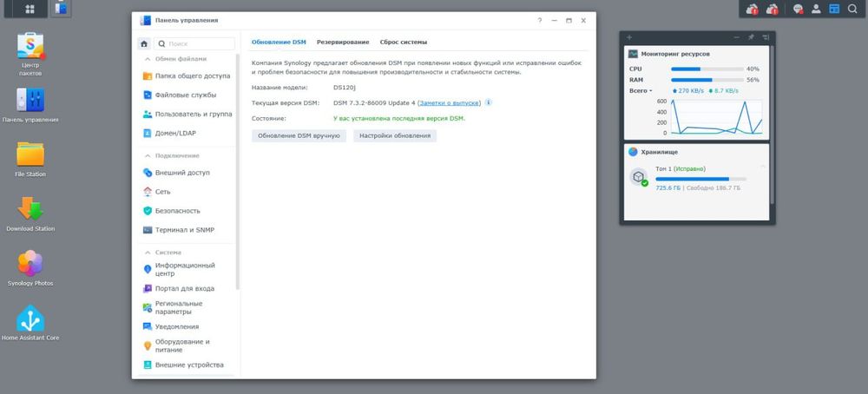
Task: Click the model name value DS120j
Action: 345,88
